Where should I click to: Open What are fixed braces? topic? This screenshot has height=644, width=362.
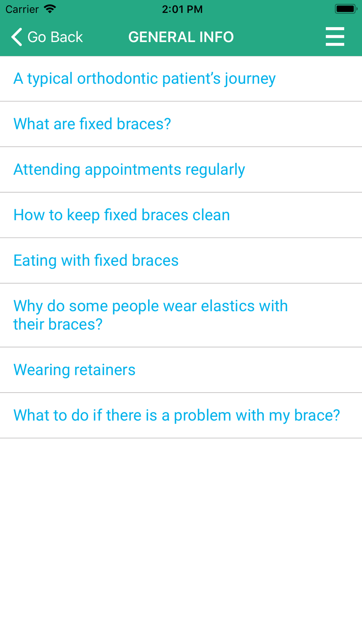[181, 124]
